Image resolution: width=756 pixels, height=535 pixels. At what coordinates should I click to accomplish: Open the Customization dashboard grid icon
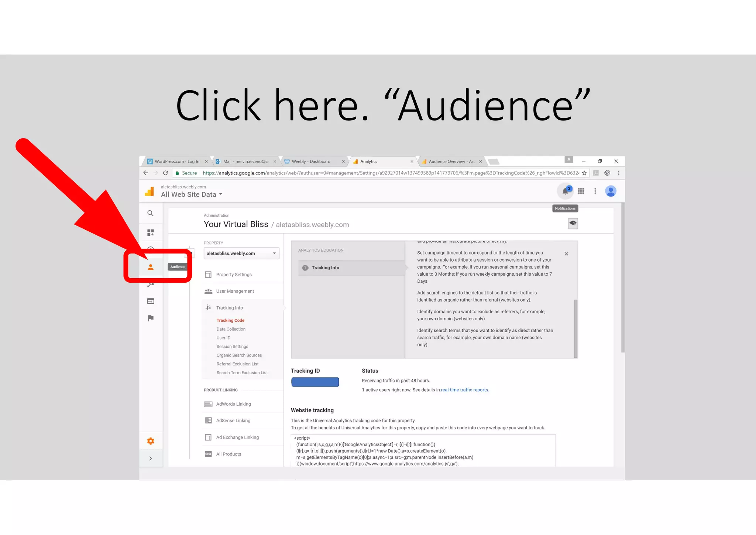tap(150, 232)
